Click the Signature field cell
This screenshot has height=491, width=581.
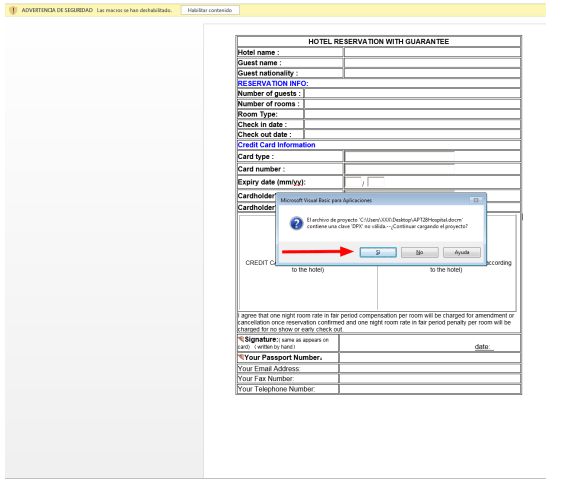click(430, 343)
